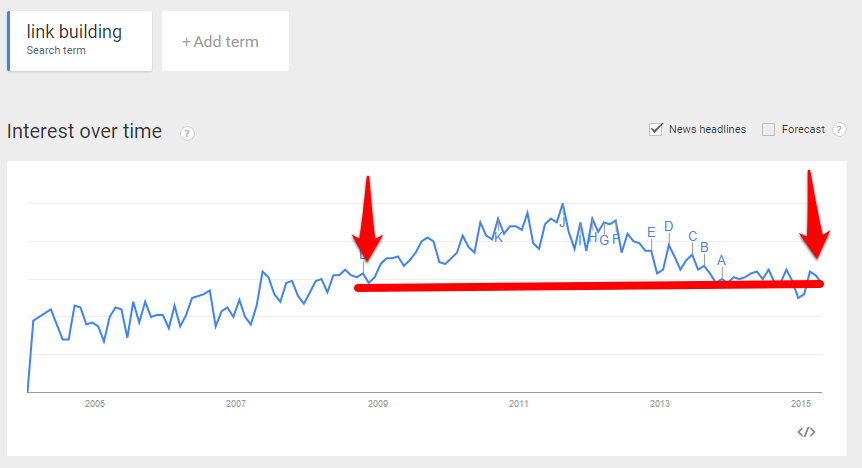Click the 2015 label on time axis
Screen dimensions: 862x468
(x=800, y=404)
